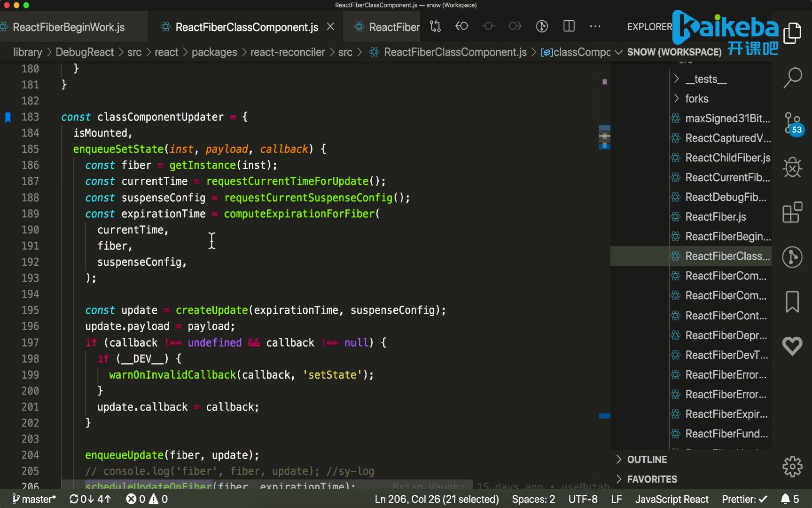Screen dimensions: 812x508
Task: Click the packages breadcrumb segment
Action: (x=214, y=52)
